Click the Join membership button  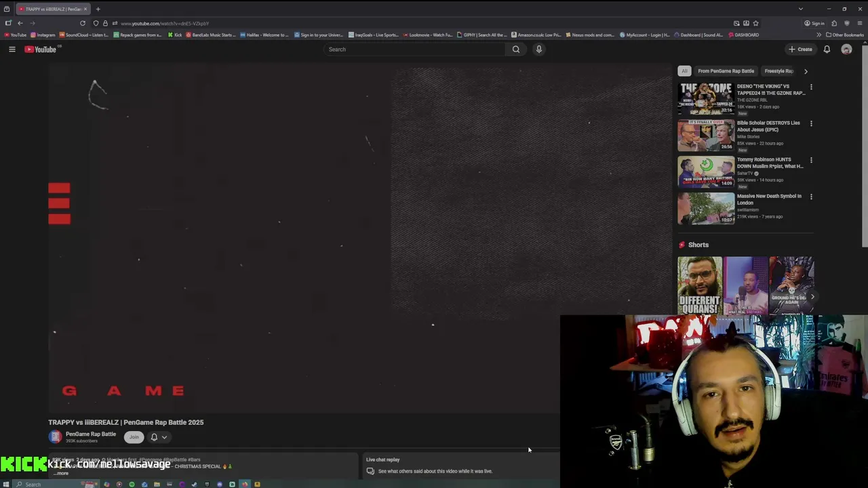coord(134,437)
